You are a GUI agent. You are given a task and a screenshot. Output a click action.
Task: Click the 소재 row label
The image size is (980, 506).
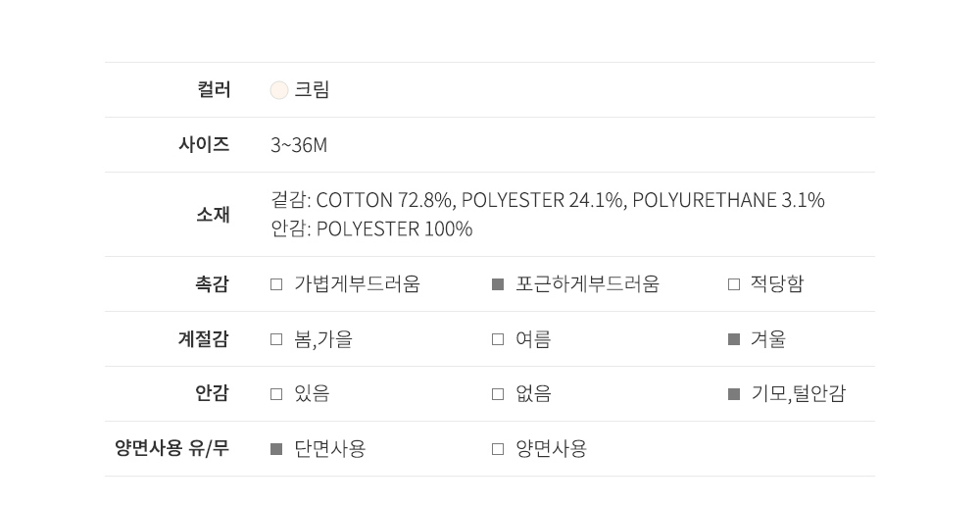click(x=213, y=214)
